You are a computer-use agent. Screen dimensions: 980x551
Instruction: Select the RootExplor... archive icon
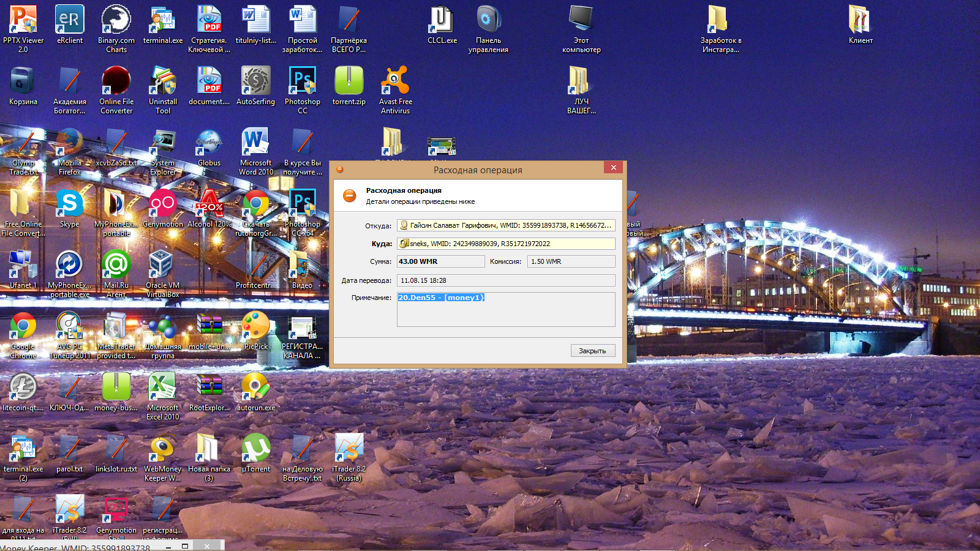point(209,392)
